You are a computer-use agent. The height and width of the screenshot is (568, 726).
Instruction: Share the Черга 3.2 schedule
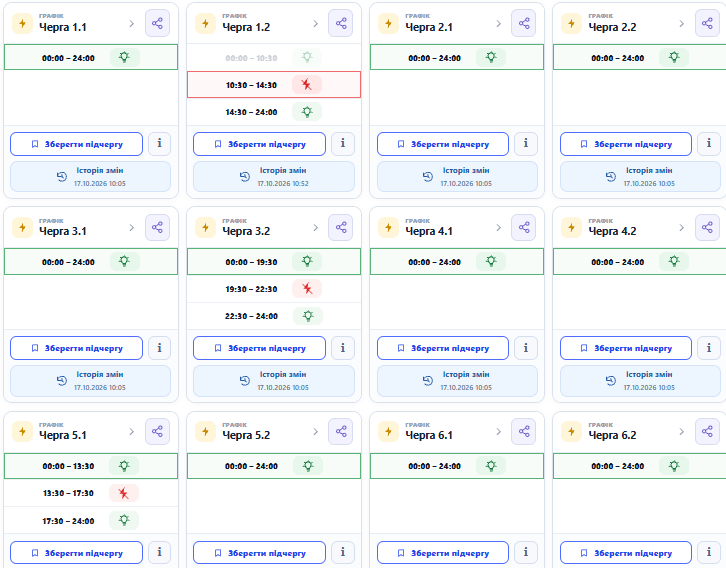341,227
